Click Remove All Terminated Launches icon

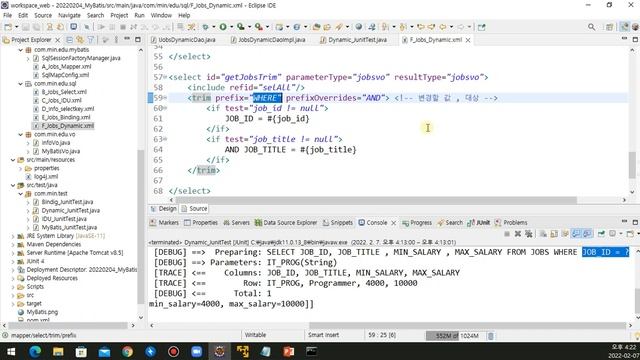[529, 233]
